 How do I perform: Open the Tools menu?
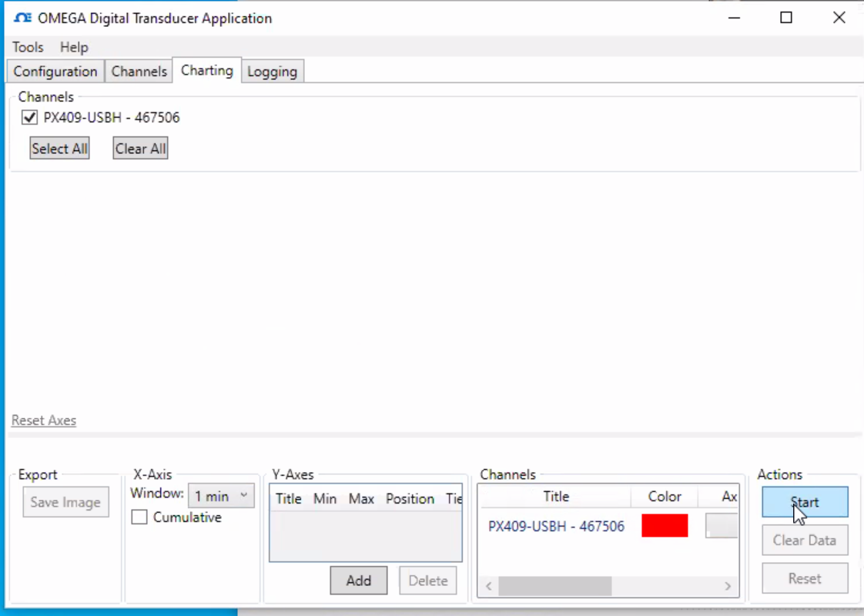pyautogui.click(x=28, y=48)
